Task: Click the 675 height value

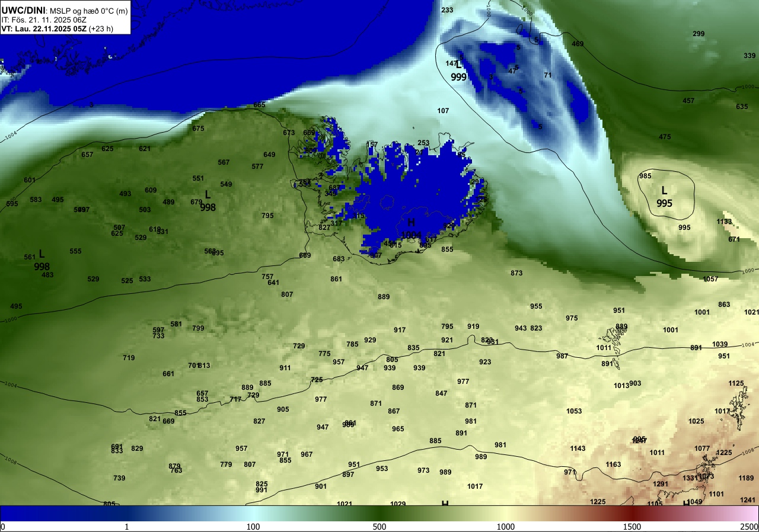Action: tap(198, 129)
